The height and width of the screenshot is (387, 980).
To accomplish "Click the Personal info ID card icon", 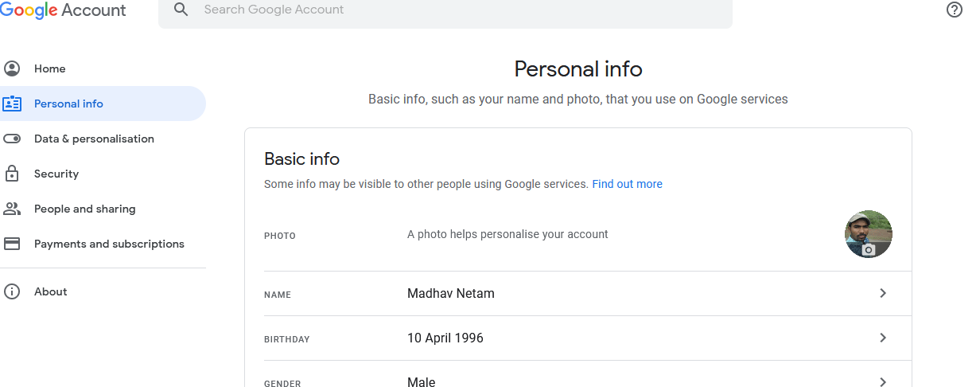I will pyautogui.click(x=12, y=104).
